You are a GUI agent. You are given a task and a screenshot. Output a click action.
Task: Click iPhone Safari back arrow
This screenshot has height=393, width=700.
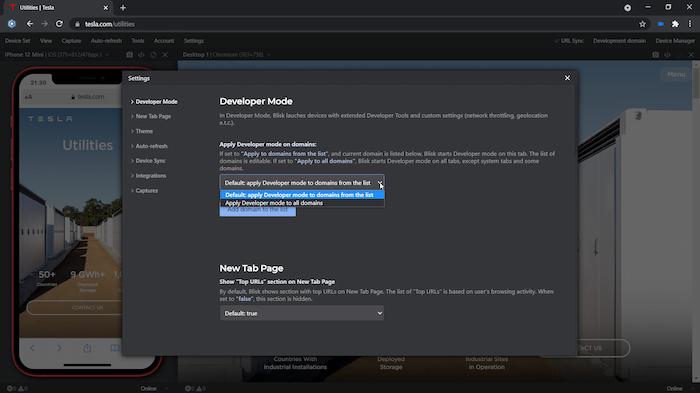(x=32, y=348)
